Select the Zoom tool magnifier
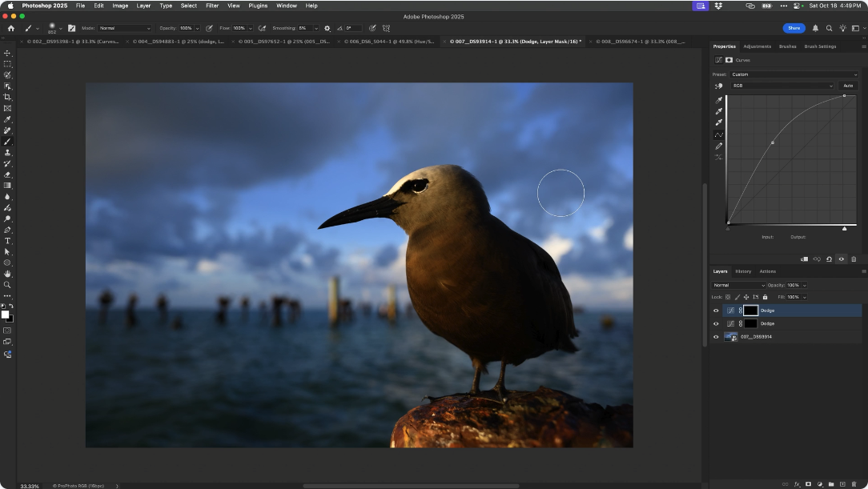This screenshot has height=489, width=868. [7, 285]
